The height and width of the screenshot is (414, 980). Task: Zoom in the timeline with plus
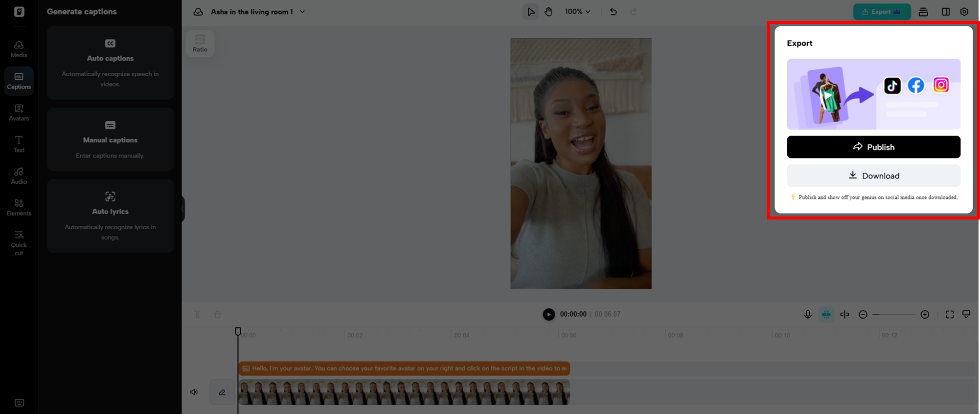point(925,314)
